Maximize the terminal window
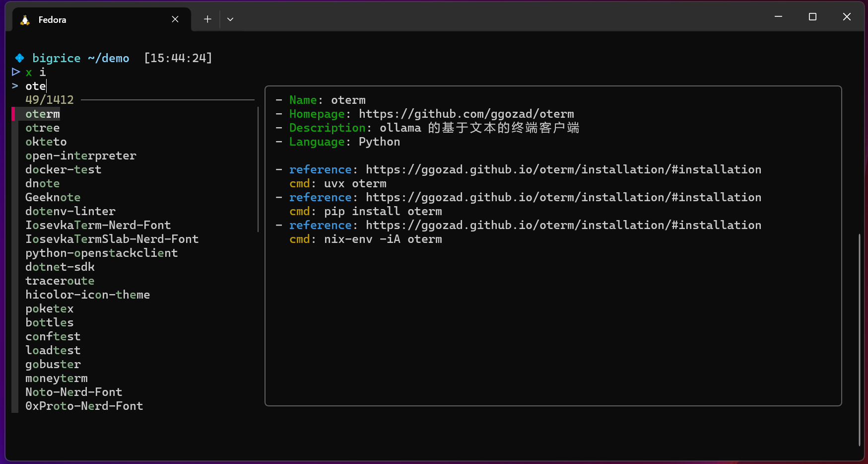The image size is (868, 464). (x=812, y=17)
